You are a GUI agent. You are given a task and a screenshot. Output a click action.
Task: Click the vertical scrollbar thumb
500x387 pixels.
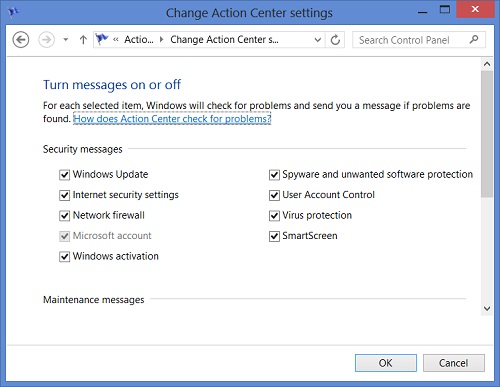487,133
